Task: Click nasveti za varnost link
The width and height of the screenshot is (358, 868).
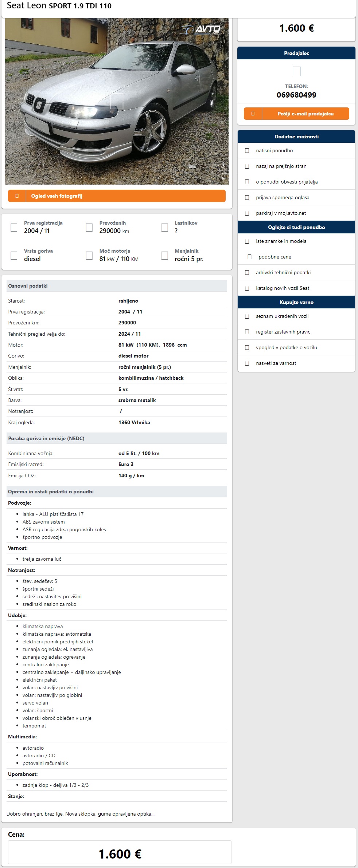Action: 276,363
